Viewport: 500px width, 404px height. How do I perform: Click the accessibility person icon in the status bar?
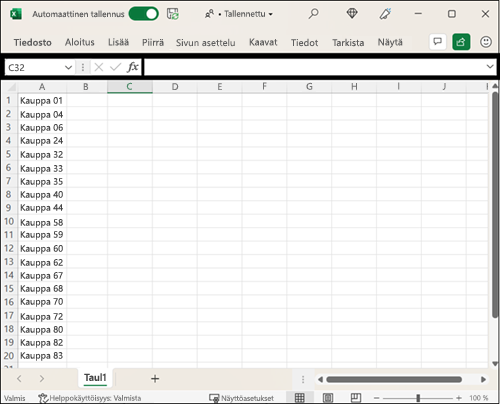coord(43,398)
